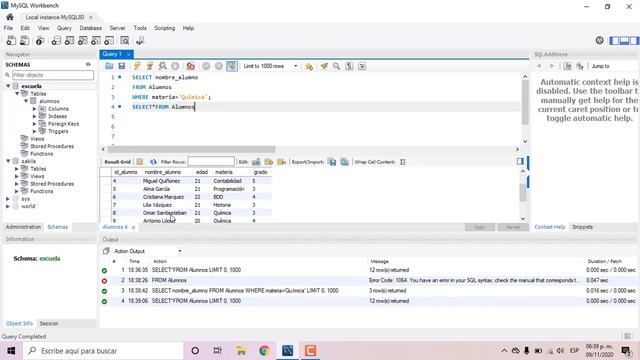Expand alumnos Indexes node
Screen dimensions: 640x360
tap(35, 116)
